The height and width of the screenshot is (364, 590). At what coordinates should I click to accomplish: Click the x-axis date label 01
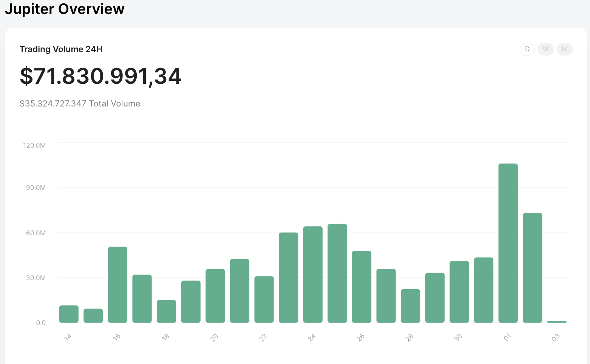[x=507, y=337]
